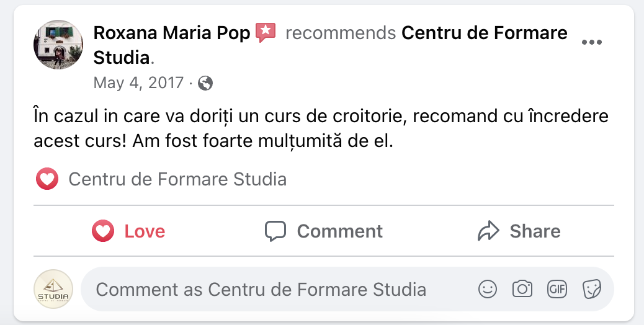Open the three-dot post options menu
The width and height of the screenshot is (644, 325).
(x=591, y=42)
